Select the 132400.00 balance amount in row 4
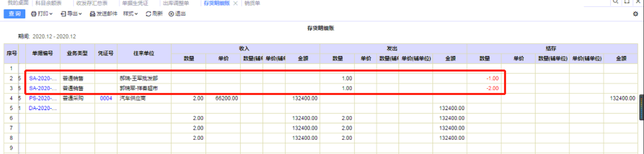Screen dimensions: 644x154 (621, 98)
